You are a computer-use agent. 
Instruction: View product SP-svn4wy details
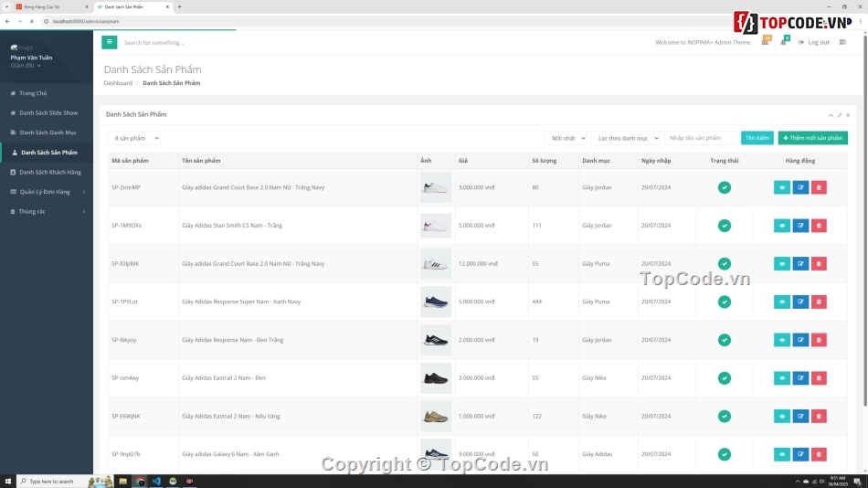click(781, 377)
